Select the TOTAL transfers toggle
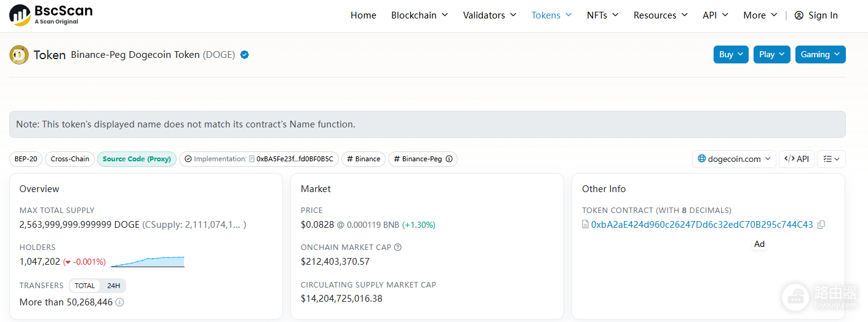 85,286
